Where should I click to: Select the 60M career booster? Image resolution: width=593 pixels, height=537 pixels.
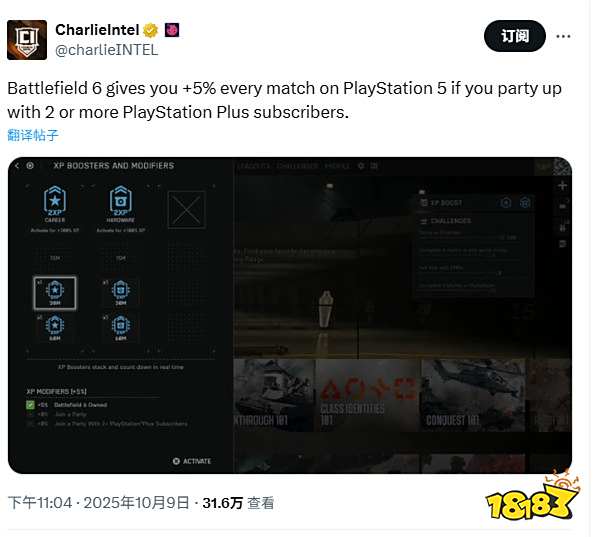(x=55, y=327)
